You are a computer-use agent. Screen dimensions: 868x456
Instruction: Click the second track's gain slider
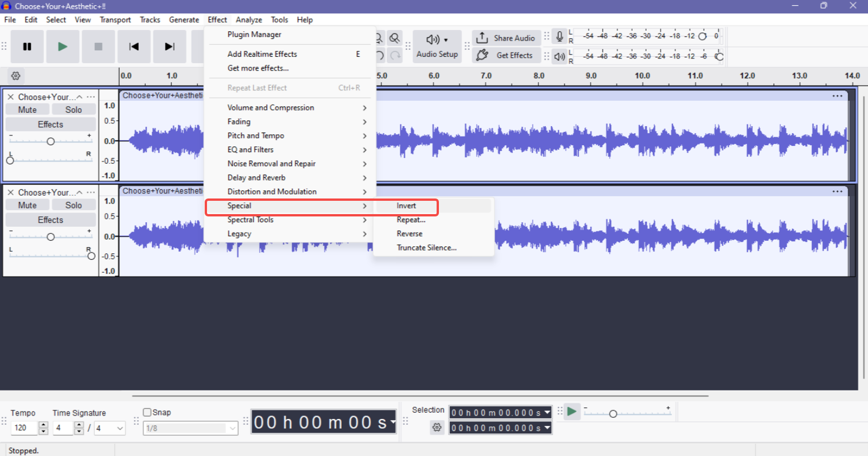(x=50, y=237)
